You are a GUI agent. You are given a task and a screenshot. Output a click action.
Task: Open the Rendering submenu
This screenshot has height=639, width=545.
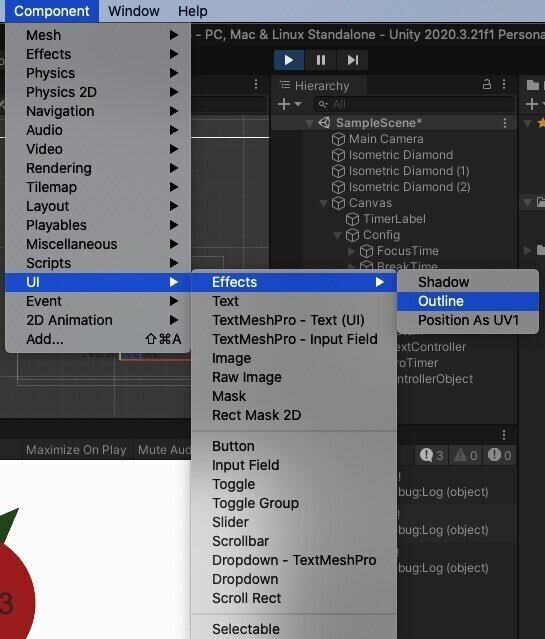98,168
